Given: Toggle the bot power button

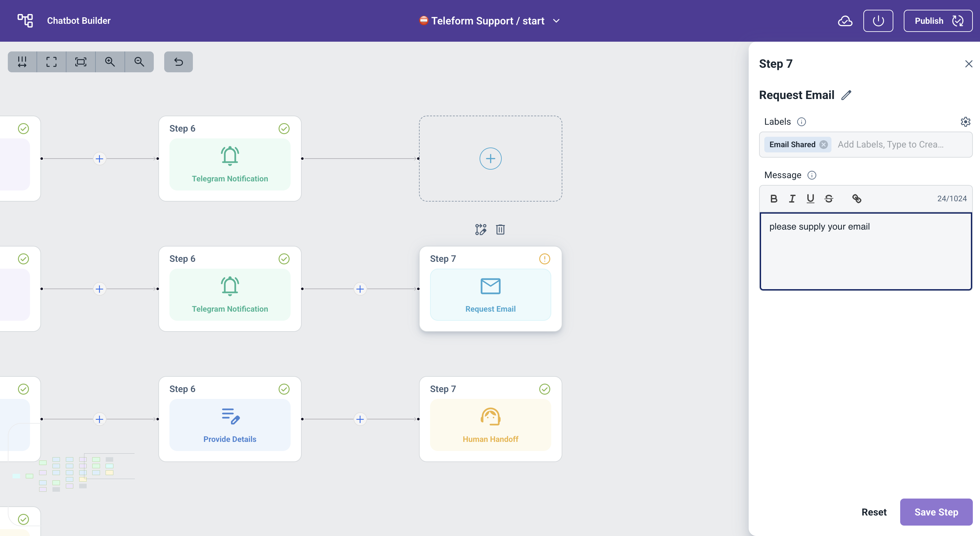Looking at the screenshot, I should (x=878, y=21).
